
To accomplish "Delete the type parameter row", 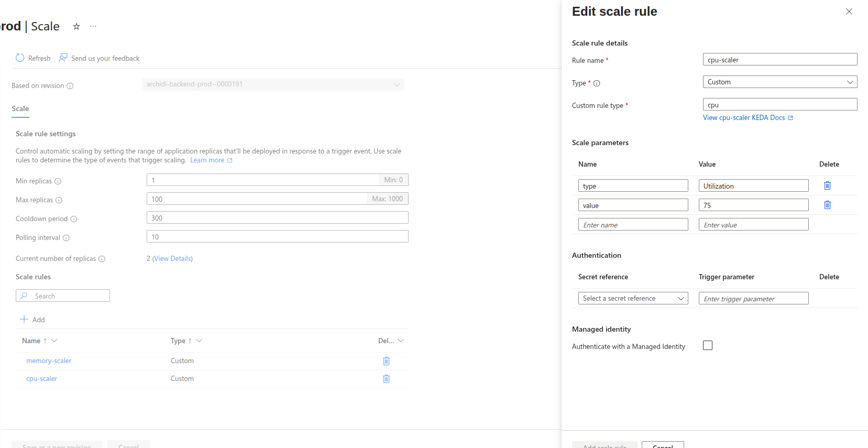I will coord(828,185).
